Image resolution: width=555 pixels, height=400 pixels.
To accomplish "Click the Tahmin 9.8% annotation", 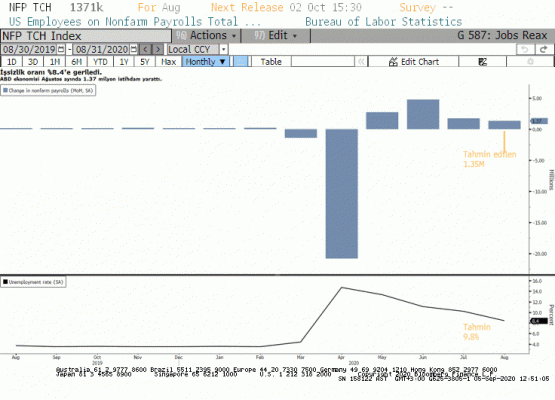I will tap(477, 332).
